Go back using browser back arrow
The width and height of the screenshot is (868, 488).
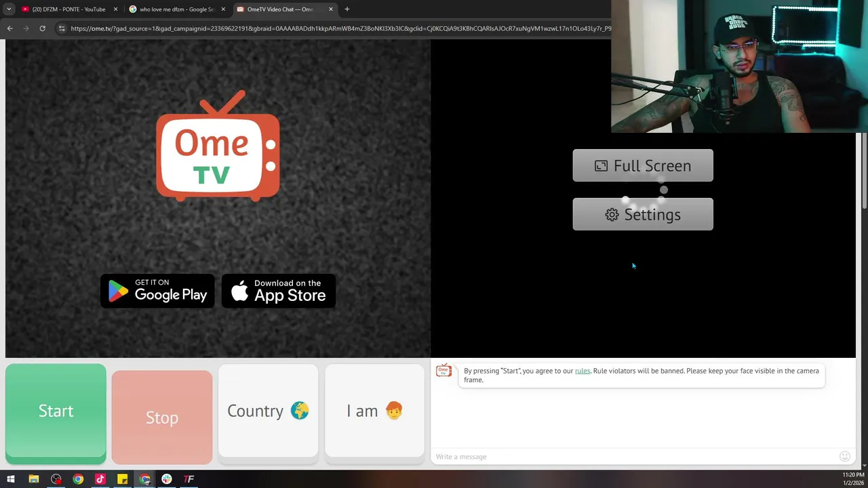tap(9, 28)
